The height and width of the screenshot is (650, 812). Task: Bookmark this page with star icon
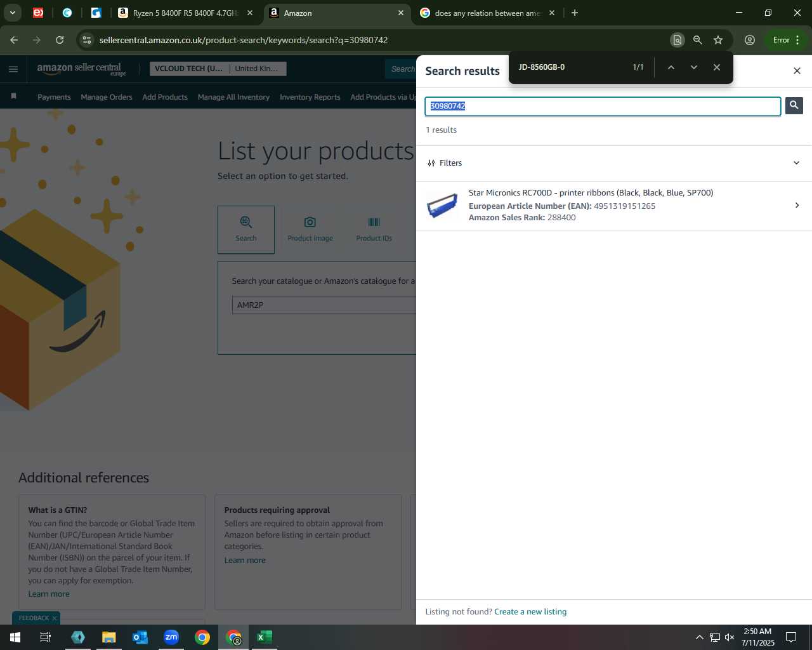(718, 40)
